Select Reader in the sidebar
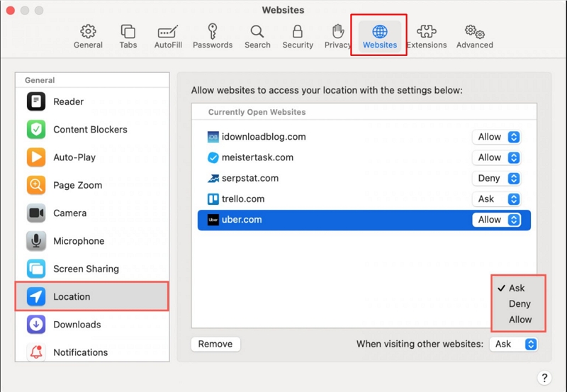Screen dimensions: 567x392 click(x=92, y=101)
